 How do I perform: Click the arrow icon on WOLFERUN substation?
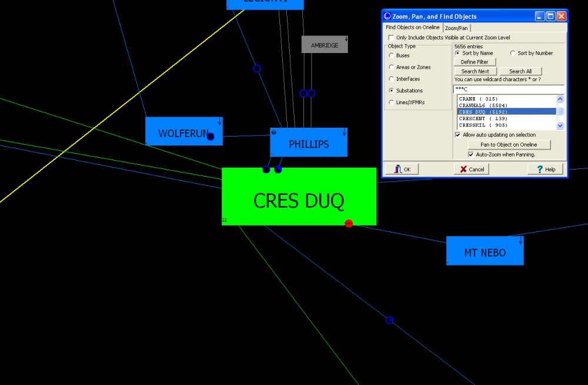219,121
